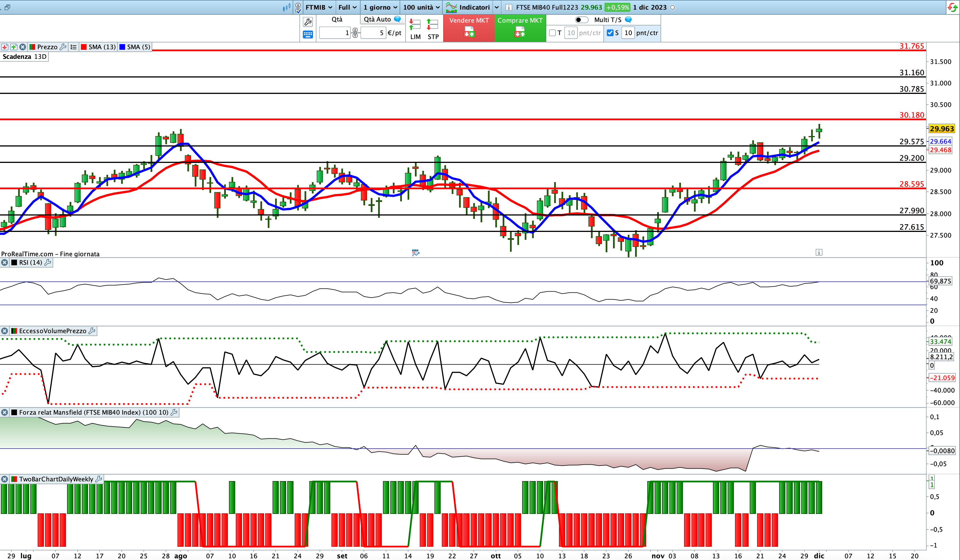Close the price panel with X icon

tap(23, 47)
